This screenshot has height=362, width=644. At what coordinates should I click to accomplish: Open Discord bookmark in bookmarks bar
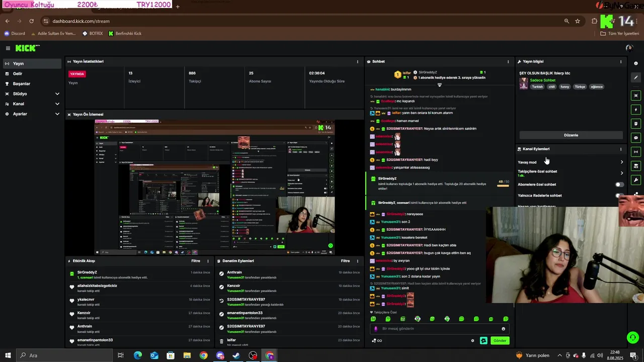14,33
